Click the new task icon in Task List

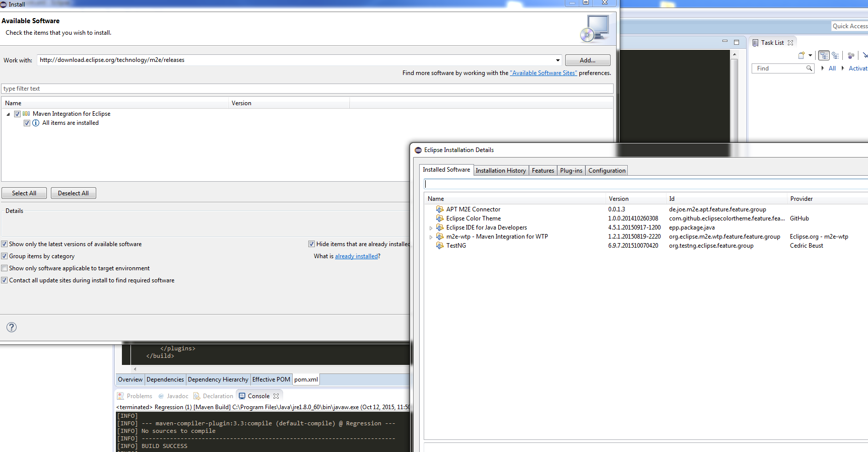tap(802, 55)
